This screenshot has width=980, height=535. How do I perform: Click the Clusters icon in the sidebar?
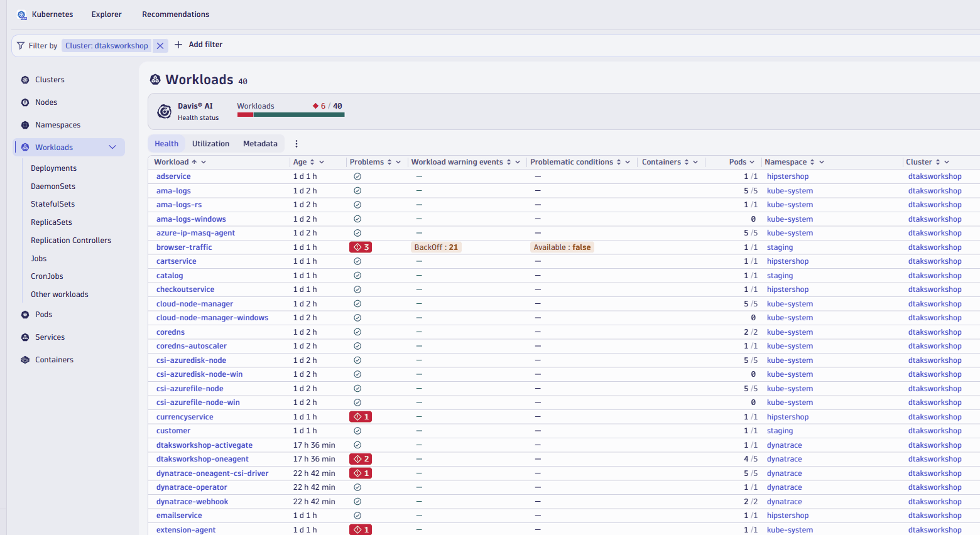[25, 80]
